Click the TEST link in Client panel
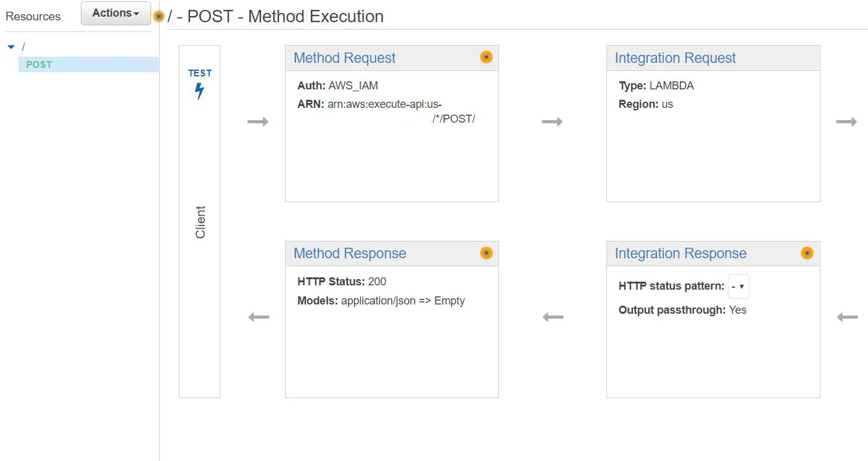The width and height of the screenshot is (868, 461). (200, 73)
